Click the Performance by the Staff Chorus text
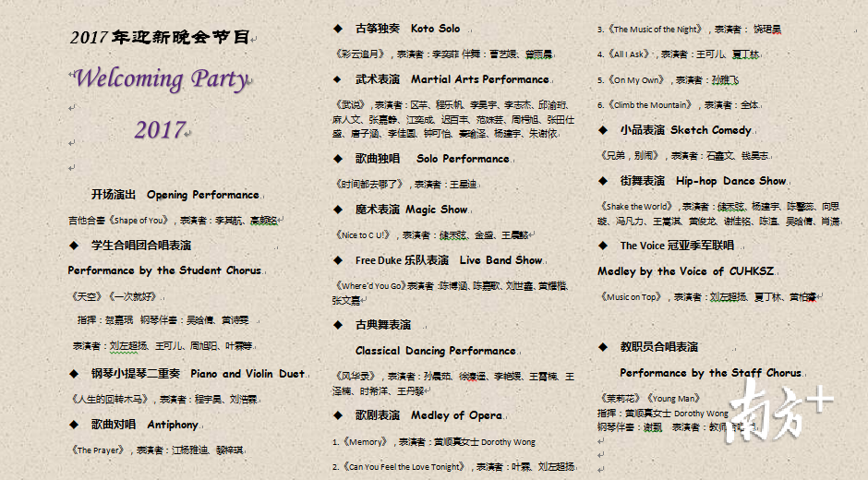The image size is (868, 480). 710,373
